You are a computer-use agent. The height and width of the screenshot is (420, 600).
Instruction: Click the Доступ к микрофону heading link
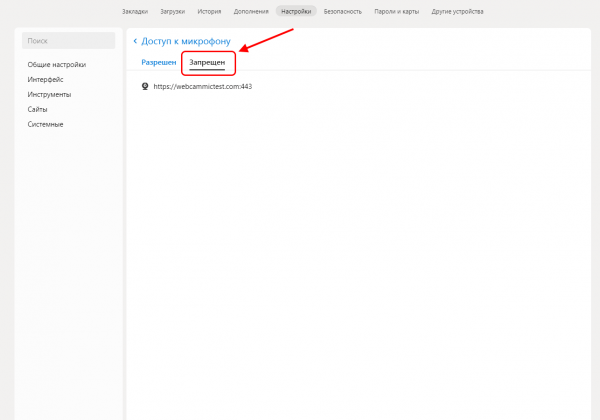tap(186, 41)
